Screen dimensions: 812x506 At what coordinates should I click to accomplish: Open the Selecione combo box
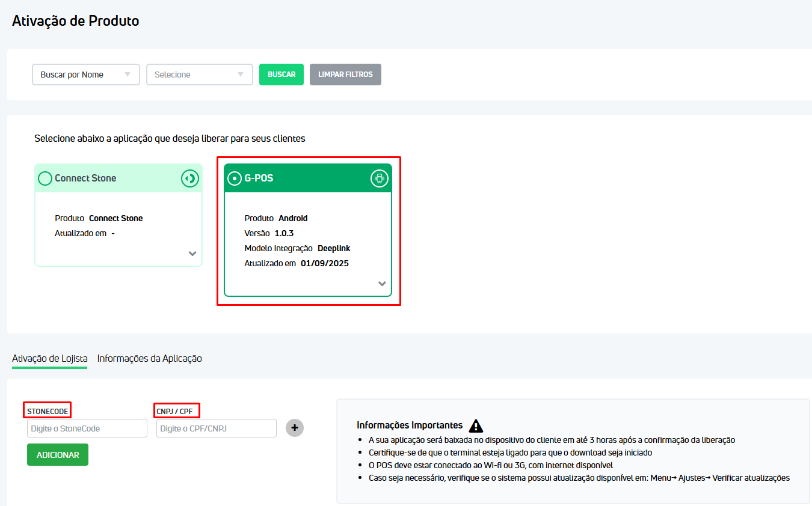click(199, 75)
